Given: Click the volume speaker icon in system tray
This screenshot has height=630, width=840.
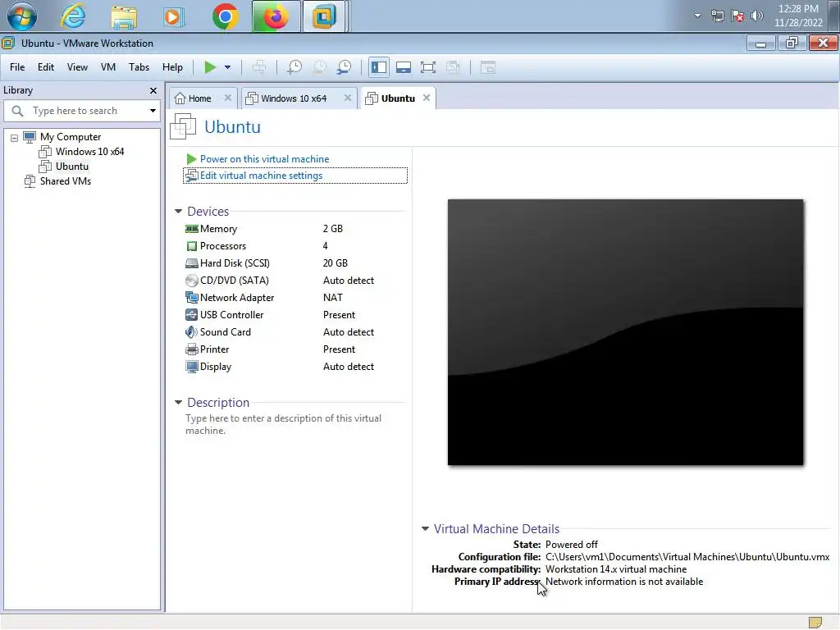Looking at the screenshot, I should pos(757,16).
